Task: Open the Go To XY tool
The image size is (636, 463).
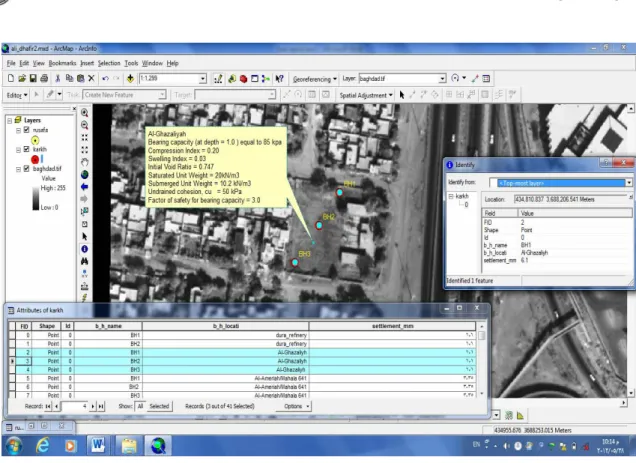Action: 85,273
